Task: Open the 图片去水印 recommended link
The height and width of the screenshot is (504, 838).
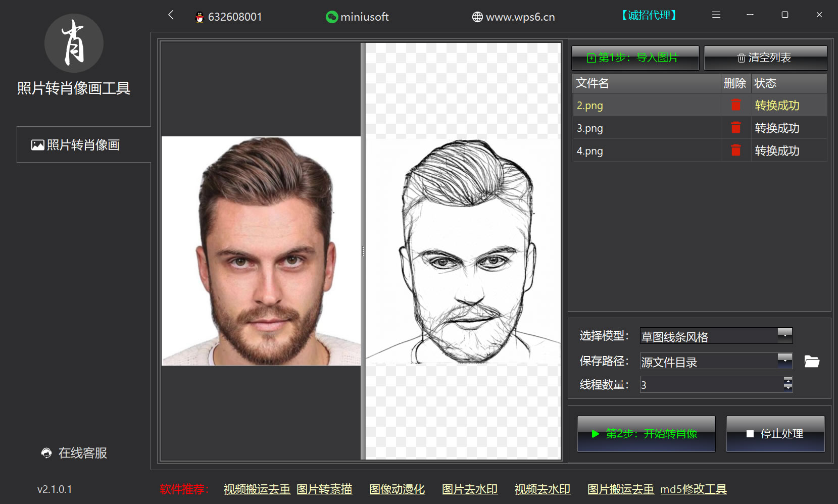Action: (x=469, y=489)
